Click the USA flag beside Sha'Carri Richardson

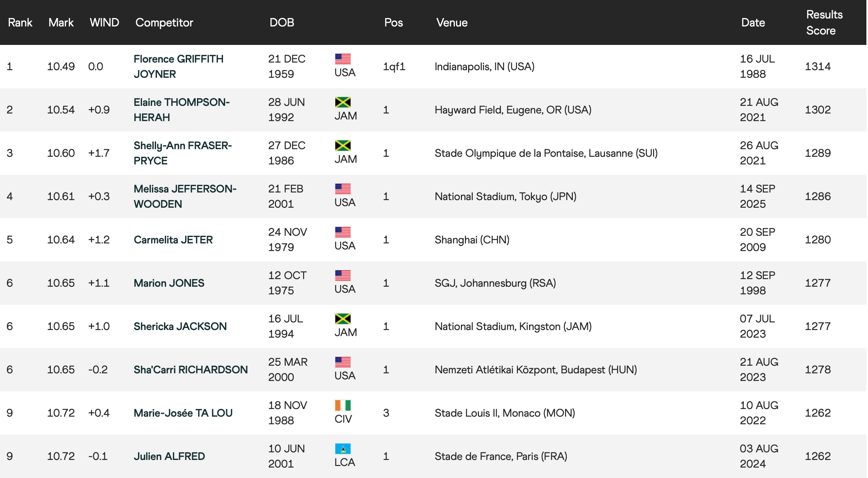pos(343,362)
